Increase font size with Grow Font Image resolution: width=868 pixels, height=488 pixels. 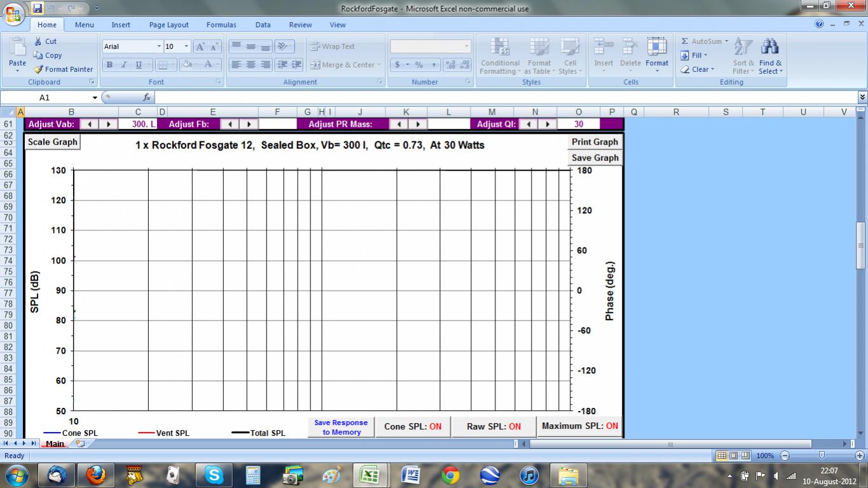coord(200,46)
